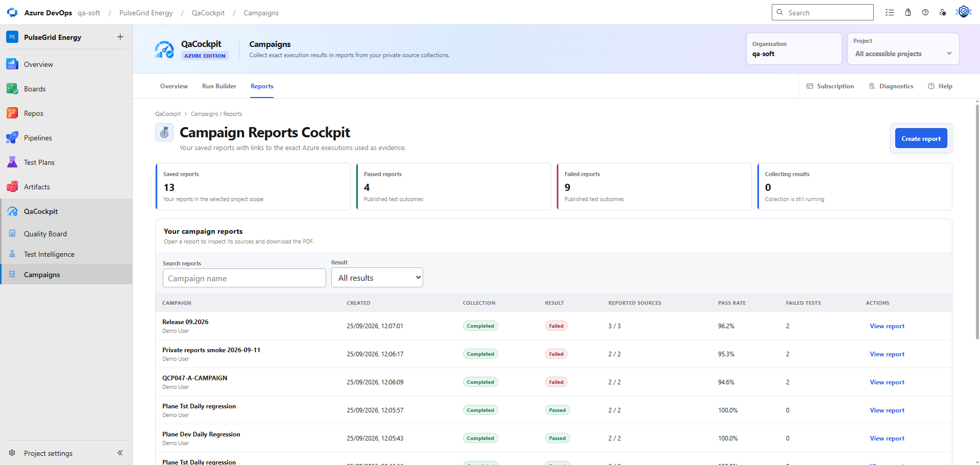Click the Azure DevOps logo icon

click(12, 12)
